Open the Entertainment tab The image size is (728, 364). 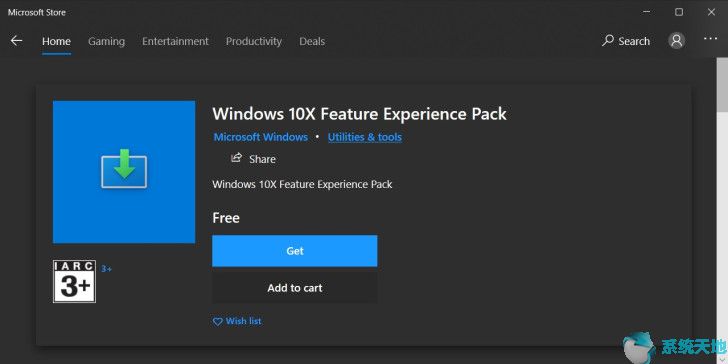(175, 41)
